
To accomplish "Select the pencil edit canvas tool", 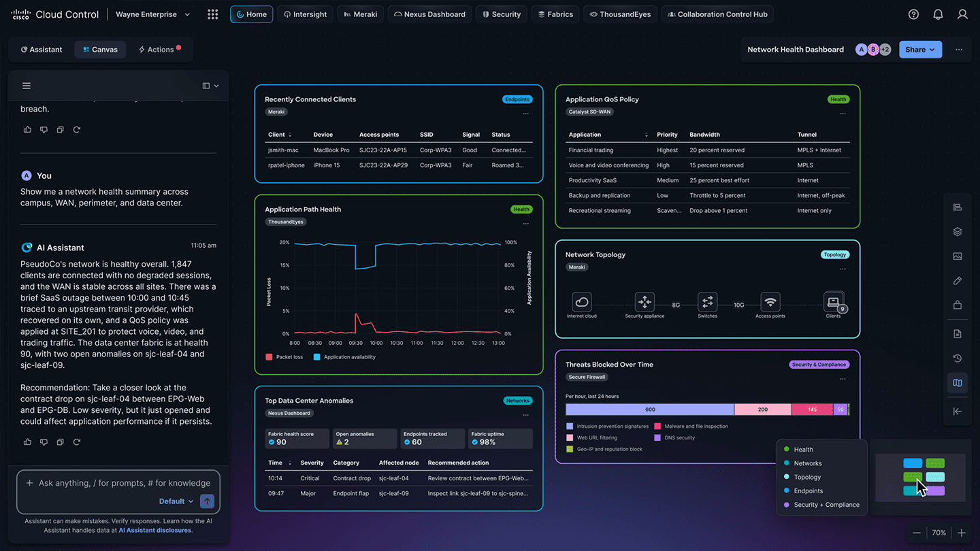I will pos(958,281).
